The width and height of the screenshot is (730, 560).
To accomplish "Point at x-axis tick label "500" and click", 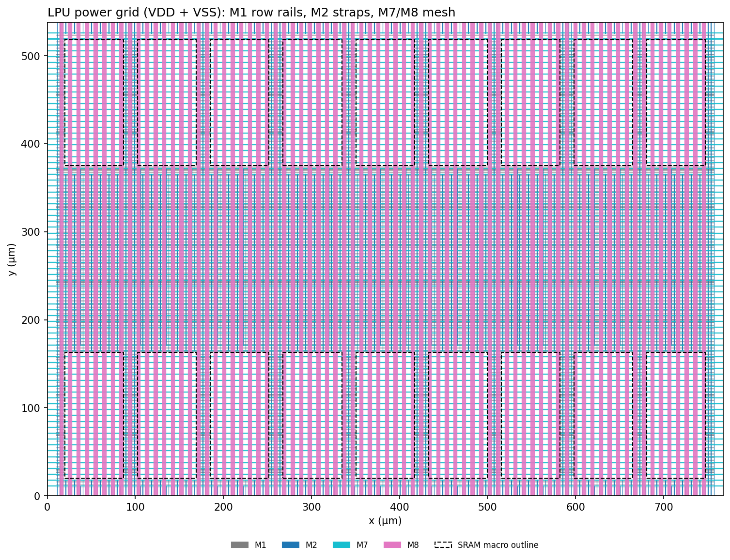I will click(x=487, y=507).
